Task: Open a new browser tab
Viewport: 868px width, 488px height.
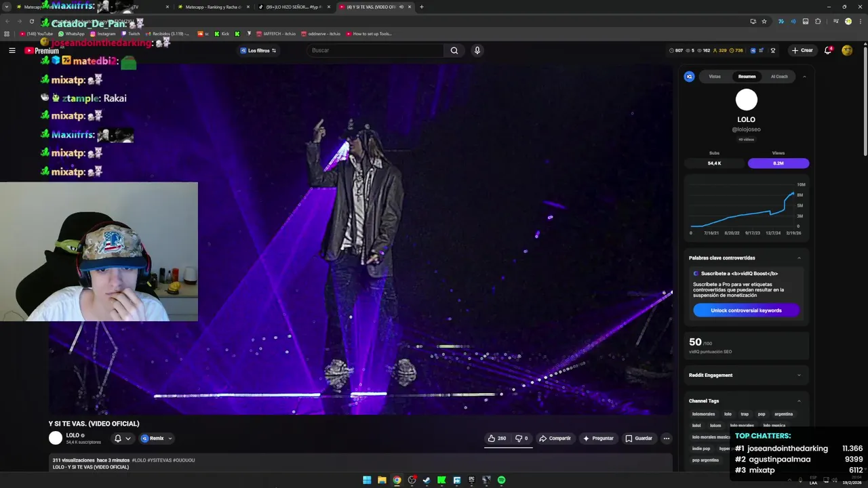Action: [422, 7]
